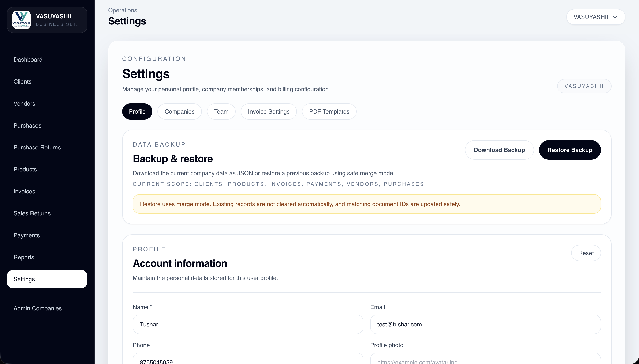Viewport: 639px width, 364px height.
Task: Select the Profile tab
Action: 137,111
